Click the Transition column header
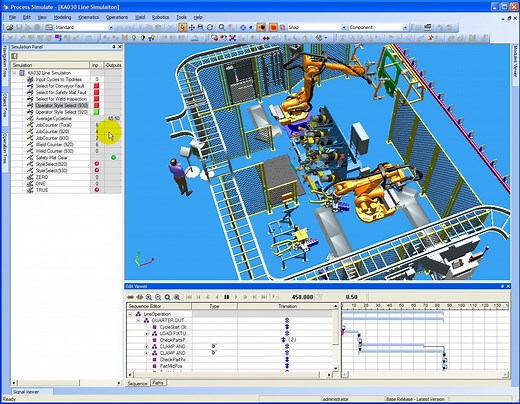 tap(288, 306)
